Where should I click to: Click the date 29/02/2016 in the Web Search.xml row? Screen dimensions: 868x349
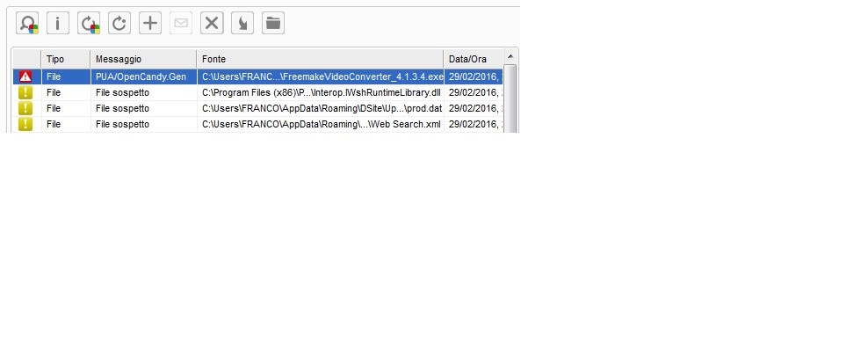tap(474, 124)
